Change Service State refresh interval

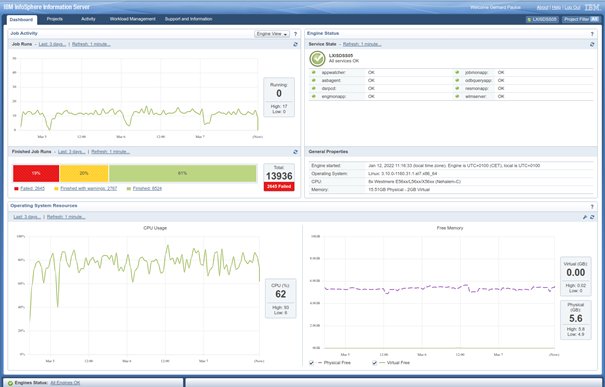[x=362, y=44]
